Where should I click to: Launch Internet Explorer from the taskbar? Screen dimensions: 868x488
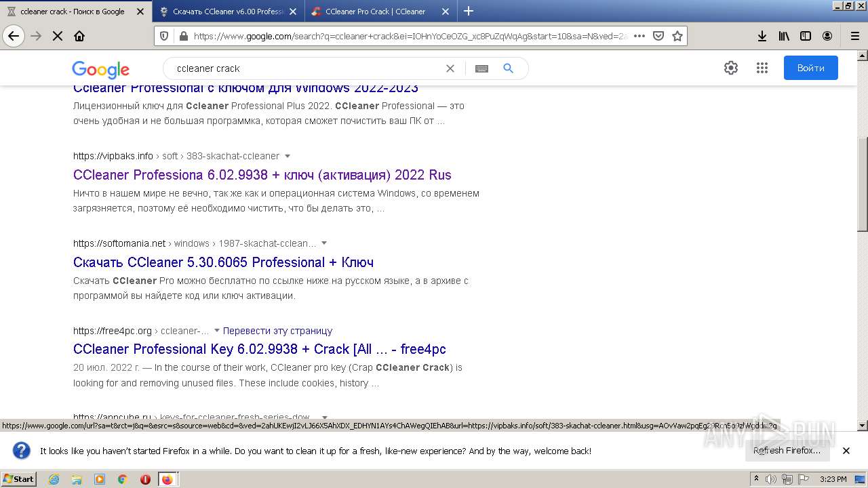54,479
